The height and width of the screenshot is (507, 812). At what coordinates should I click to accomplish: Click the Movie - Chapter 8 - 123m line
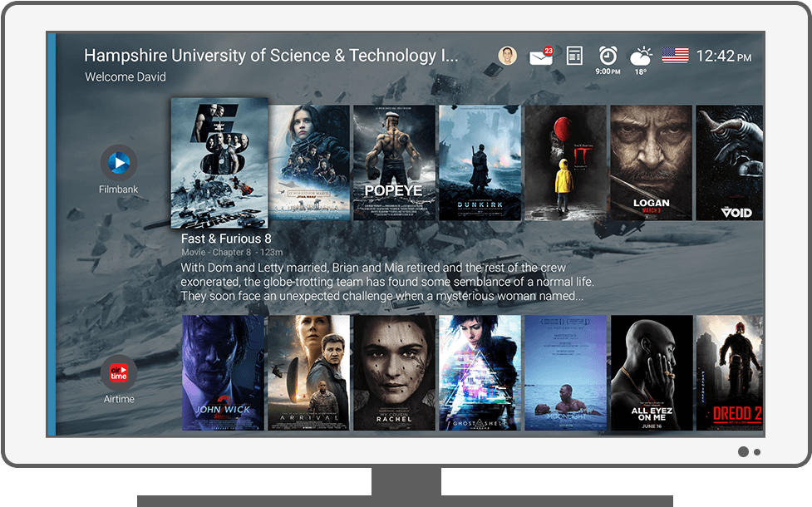(232, 252)
